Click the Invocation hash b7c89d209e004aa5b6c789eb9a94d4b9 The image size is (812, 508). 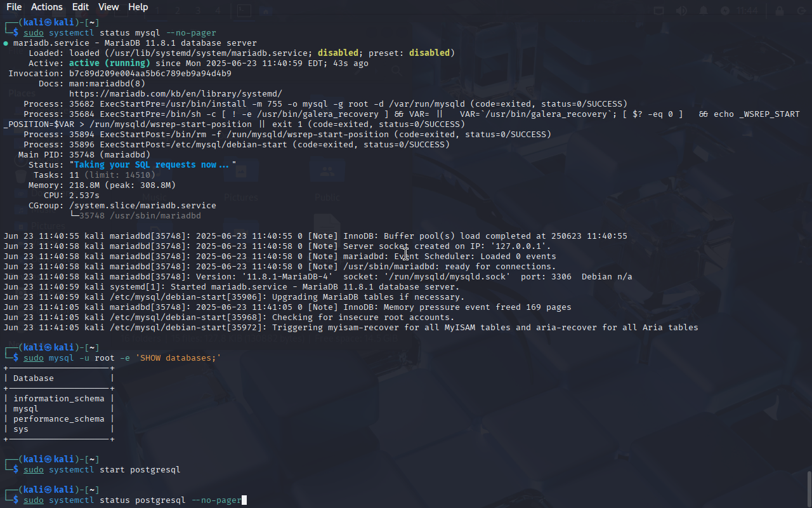150,73
